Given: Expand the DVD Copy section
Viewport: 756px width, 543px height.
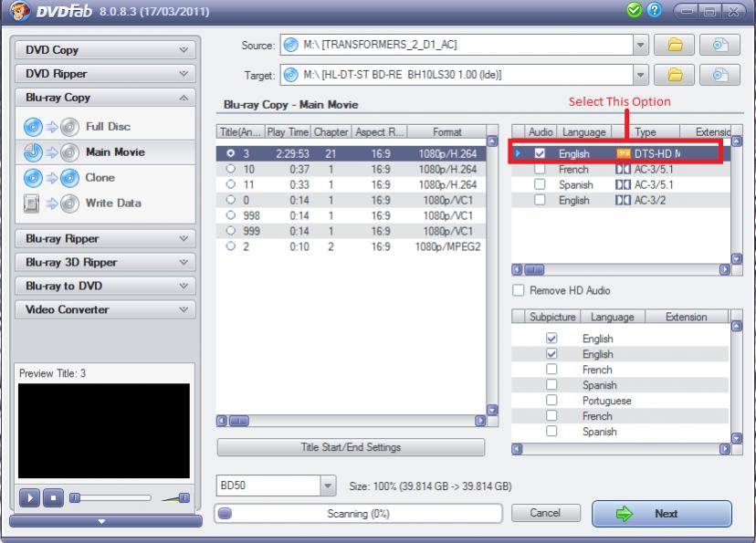Looking at the screenshot, I should [106, 49].
